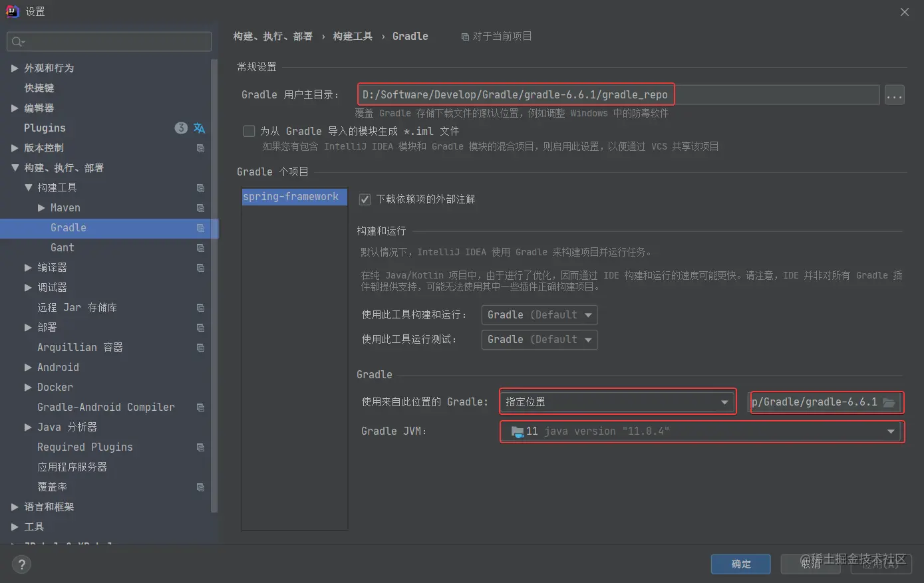Screen dimensions: 924x583
Task: Expand the 工具 tree node
Action: 15,526
